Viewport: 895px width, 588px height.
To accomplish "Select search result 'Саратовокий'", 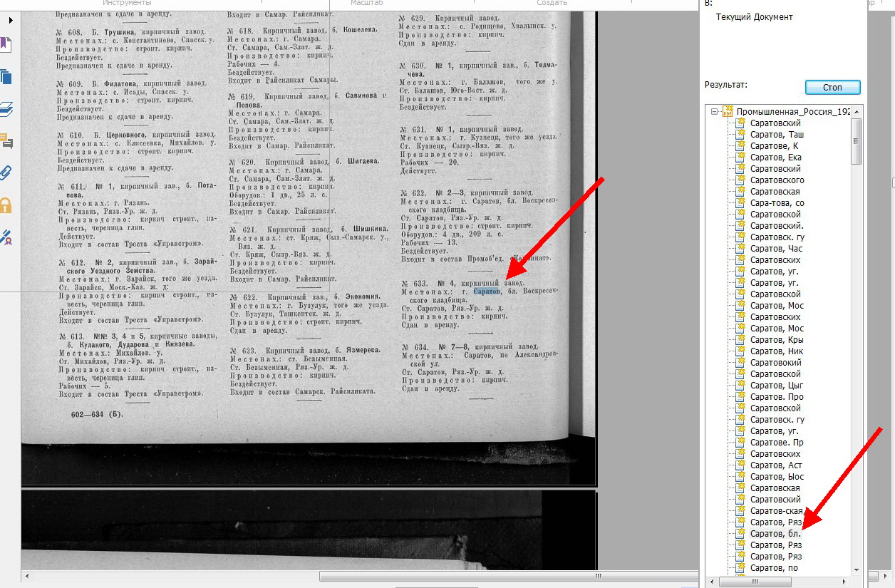I will pyautogui.click(x=775, y=363).
